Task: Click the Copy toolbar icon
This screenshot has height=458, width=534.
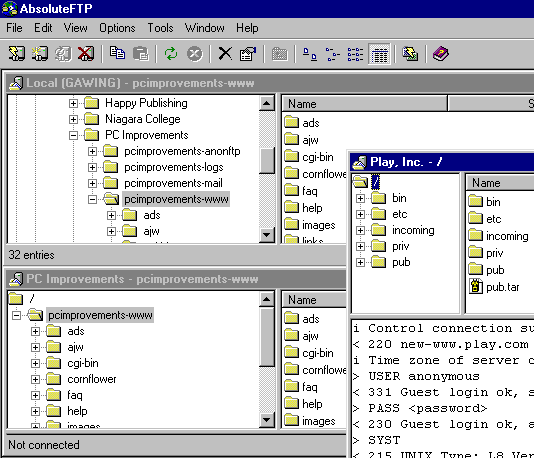Action: (x=117, y=54)
